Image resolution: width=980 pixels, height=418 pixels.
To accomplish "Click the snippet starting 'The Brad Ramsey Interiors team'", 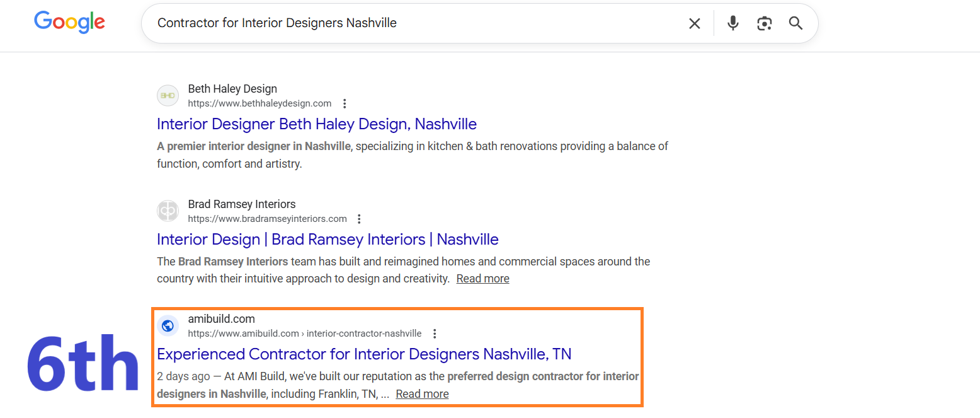I will (x=403, y=270).
